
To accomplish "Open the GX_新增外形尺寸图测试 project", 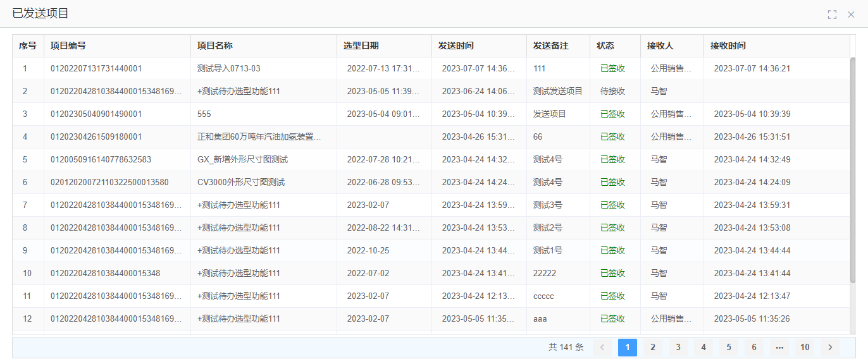I will pos(242,160).
